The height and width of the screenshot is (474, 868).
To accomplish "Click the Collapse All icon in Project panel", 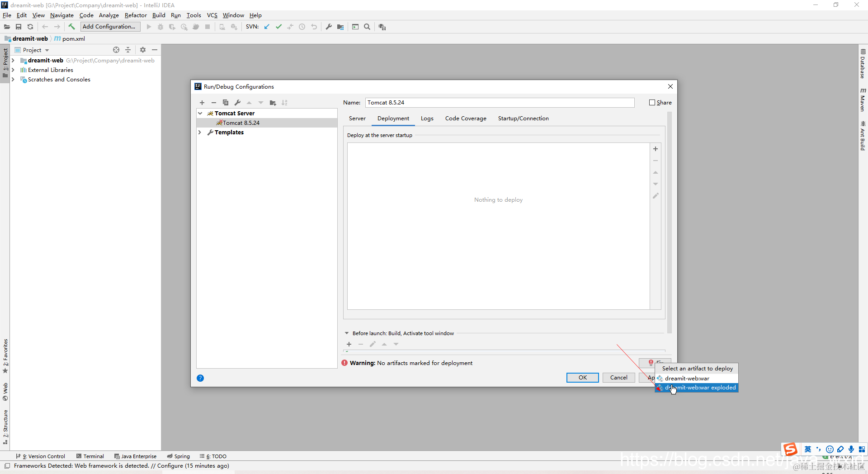I will 128,50.
